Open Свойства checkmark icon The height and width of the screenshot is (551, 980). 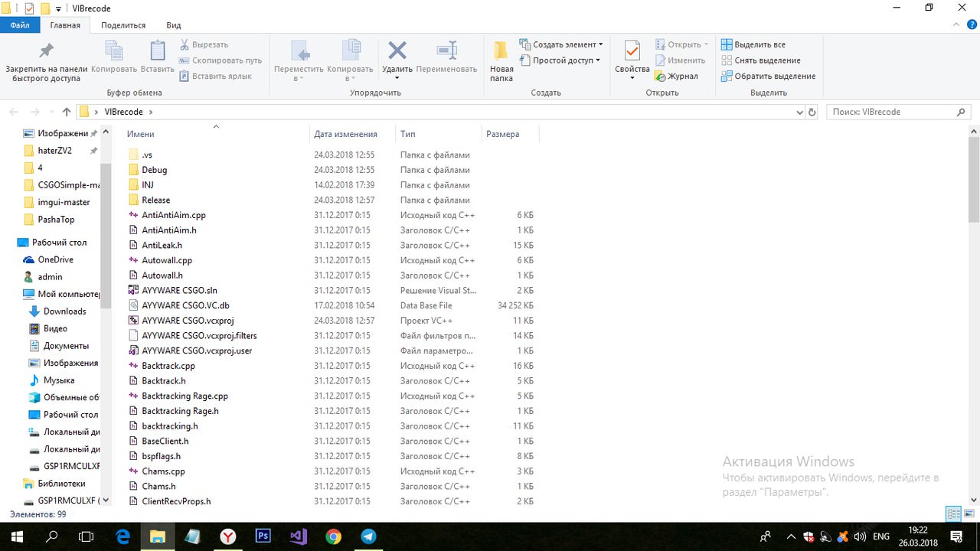(x=632, y=51)
